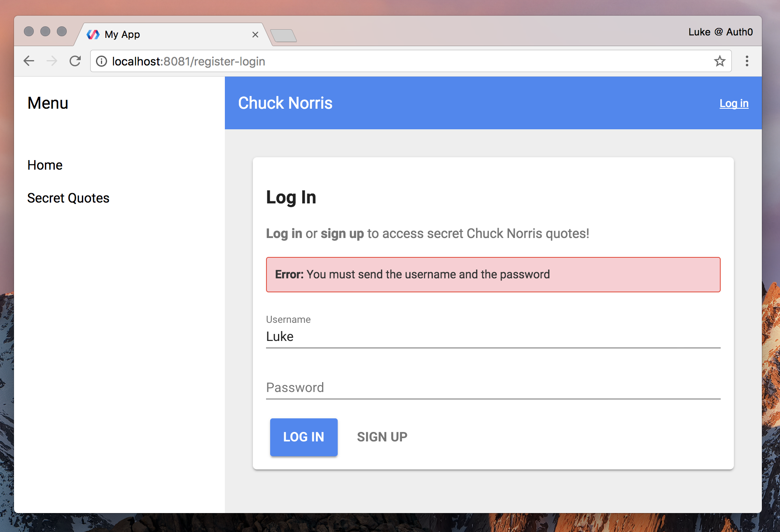Image resolution: width=780 pixels, height=532 pixels.
Task: Reload the current page
Action: point(75,61)
